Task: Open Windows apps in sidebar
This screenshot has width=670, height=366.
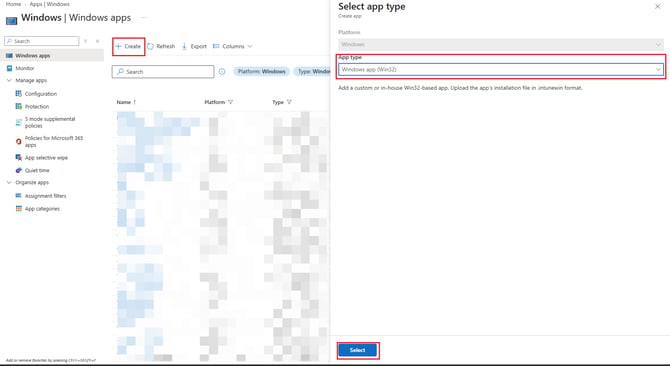Action: [x=52, y=56]
